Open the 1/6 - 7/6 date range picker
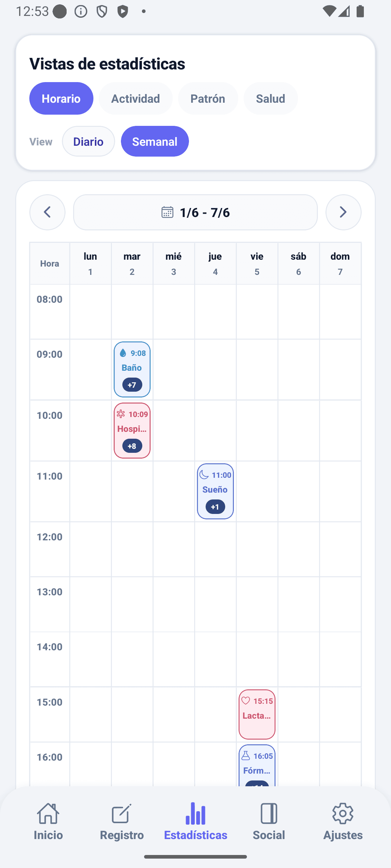The image size is (391, 868). [x=195, y=212]
